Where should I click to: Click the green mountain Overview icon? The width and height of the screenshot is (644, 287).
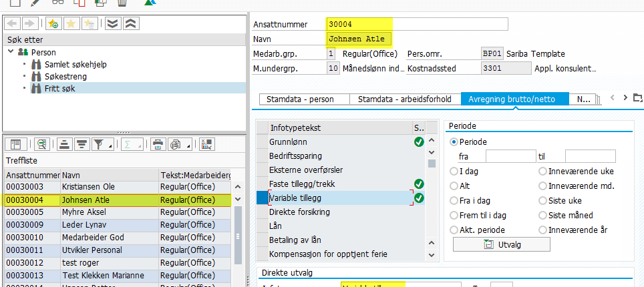click(151, 3)
